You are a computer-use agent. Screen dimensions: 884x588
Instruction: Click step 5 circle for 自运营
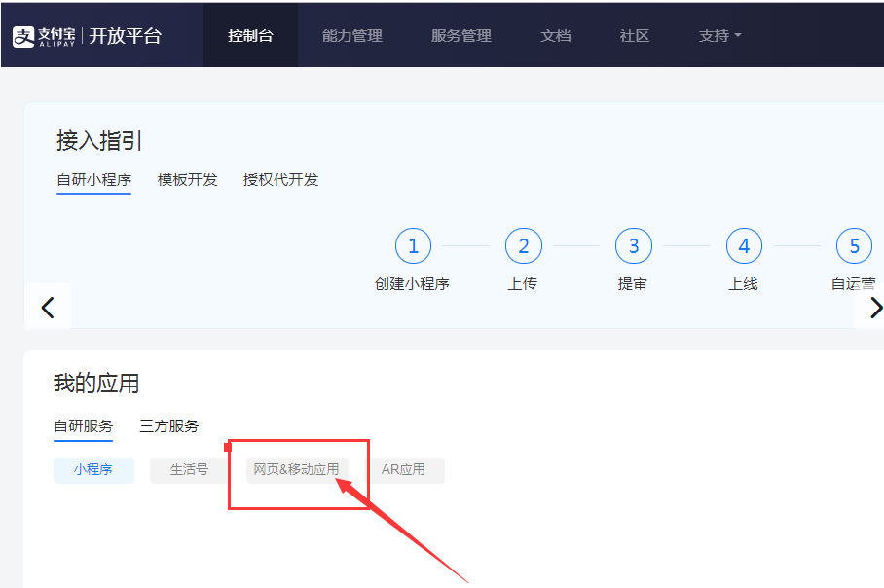[x=854, y=246]
